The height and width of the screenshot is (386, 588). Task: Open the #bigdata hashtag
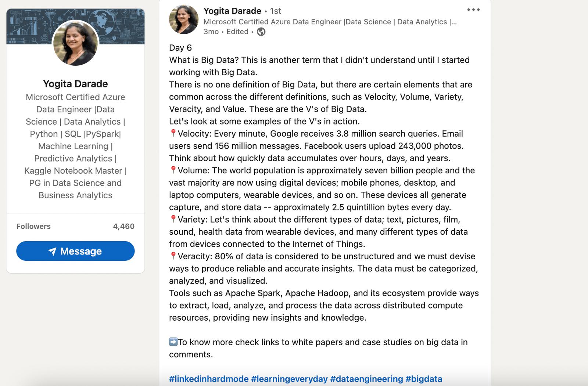pos(424,379)
